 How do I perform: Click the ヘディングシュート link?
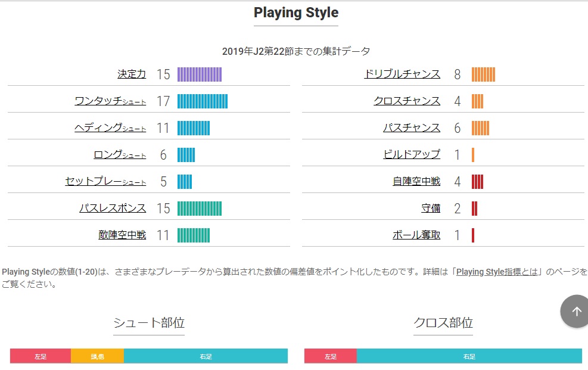pos(110,128)
